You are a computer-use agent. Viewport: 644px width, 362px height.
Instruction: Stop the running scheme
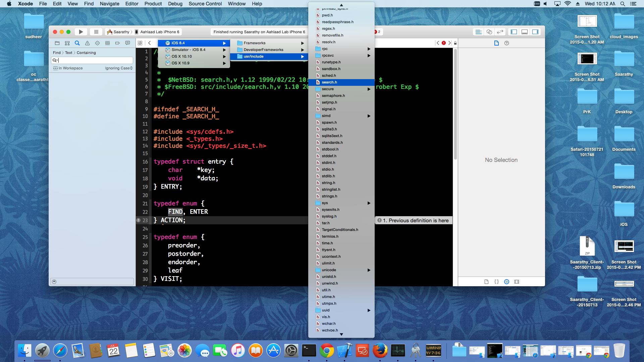pos(96,32)
